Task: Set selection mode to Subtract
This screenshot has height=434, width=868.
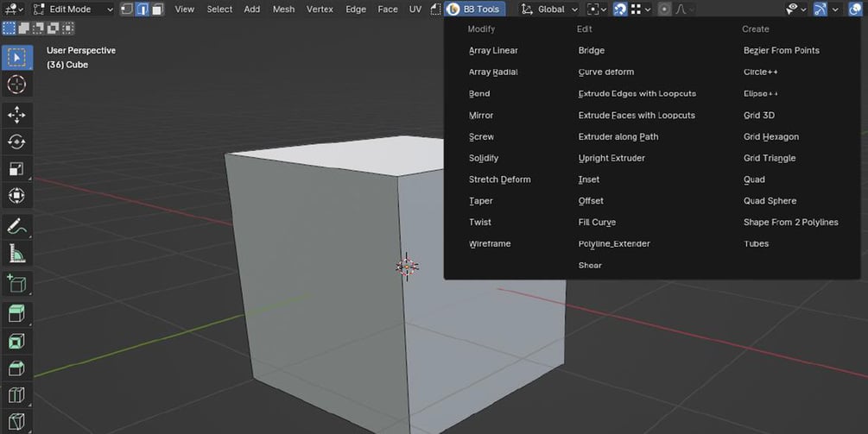Action: [x=38, y=28]
